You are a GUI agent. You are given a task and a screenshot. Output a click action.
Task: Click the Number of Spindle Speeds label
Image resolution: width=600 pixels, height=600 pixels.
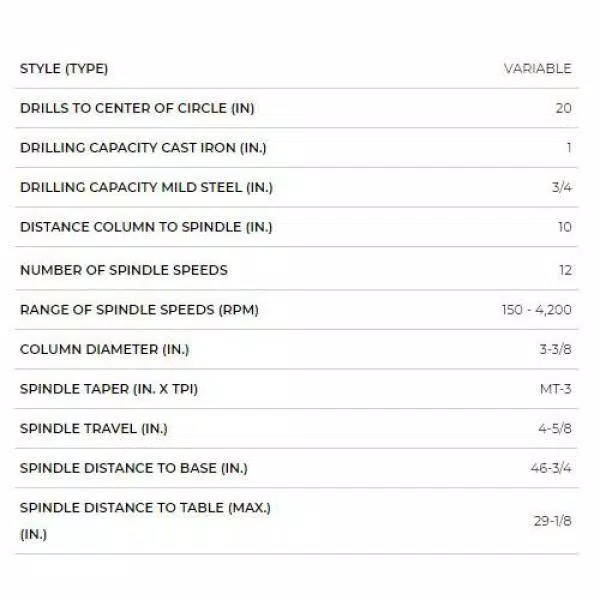[x=124, y=269]
